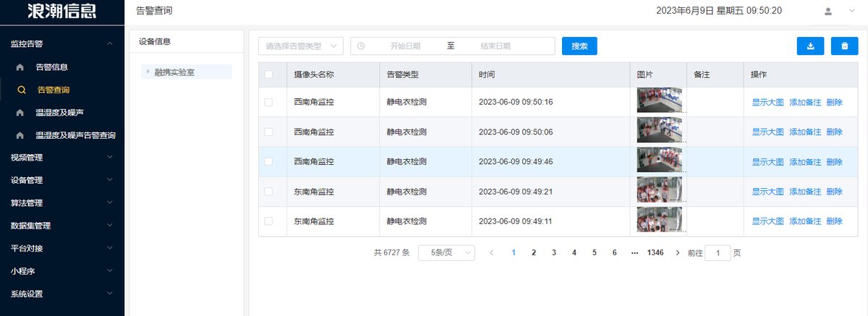Check the row with time 09:50:06
Image resolution: width=868 pixels, height=316 pixels.
tap(269, 132)
